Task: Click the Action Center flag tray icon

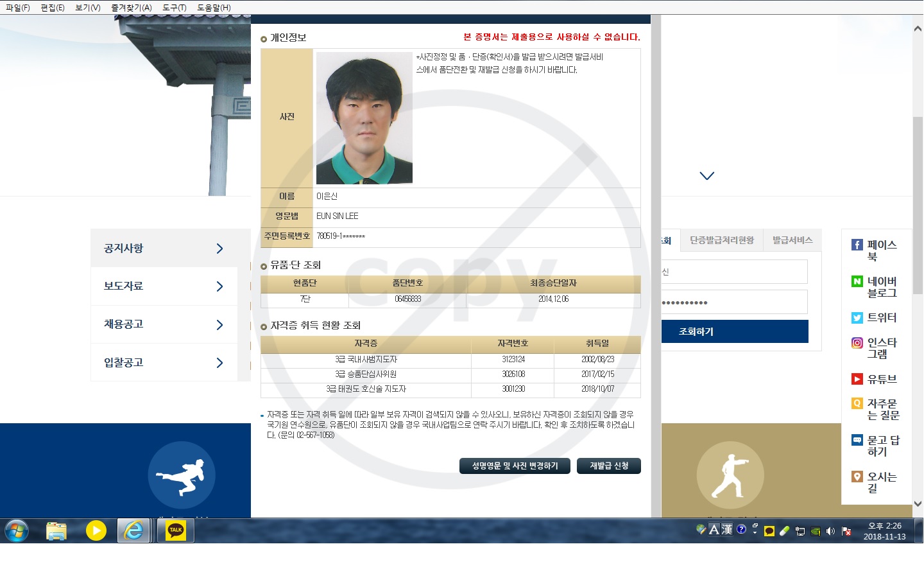Action: [846, 531]
